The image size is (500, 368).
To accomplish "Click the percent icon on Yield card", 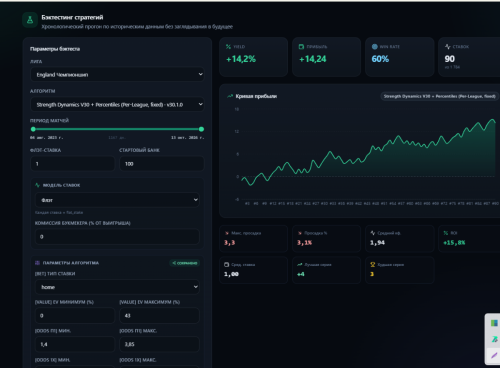I will 228,47.
